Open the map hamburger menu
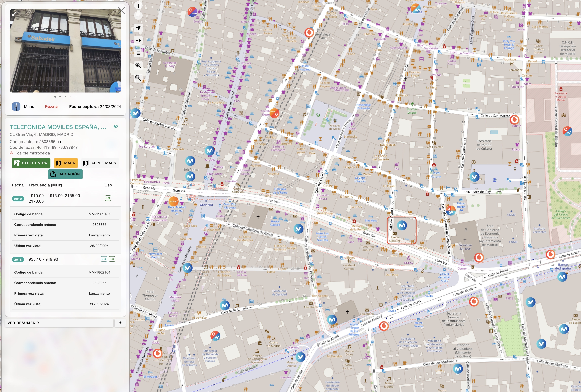The image size is (581, 392). tap(138, 53)
